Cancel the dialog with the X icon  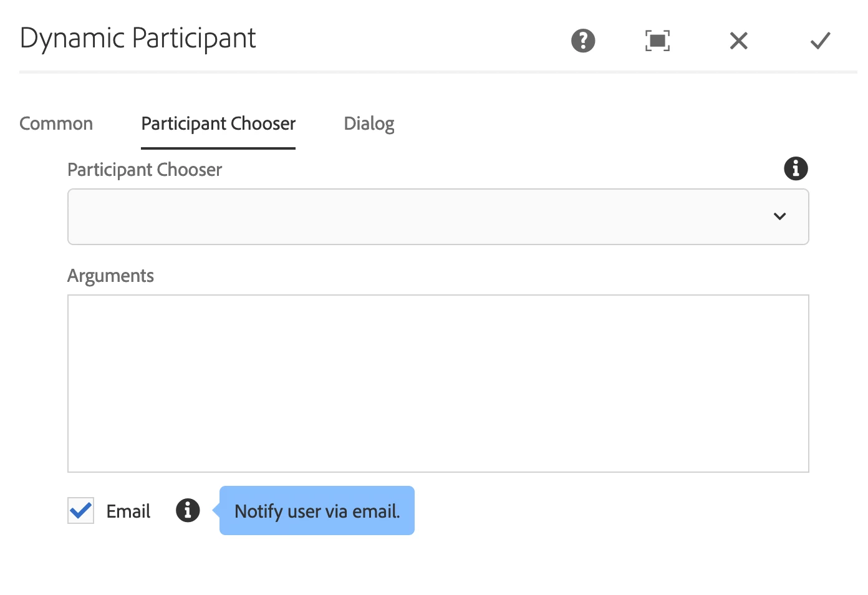coord(739,41)
